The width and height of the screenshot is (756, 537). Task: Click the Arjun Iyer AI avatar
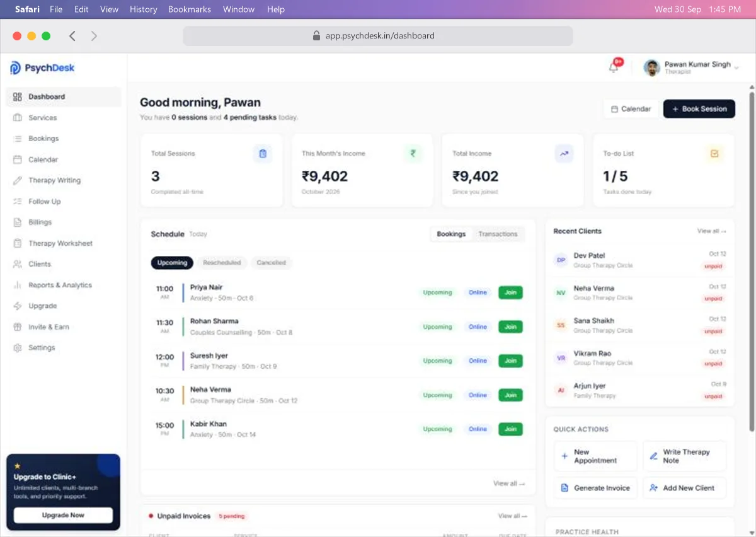[x=561, y=391]
